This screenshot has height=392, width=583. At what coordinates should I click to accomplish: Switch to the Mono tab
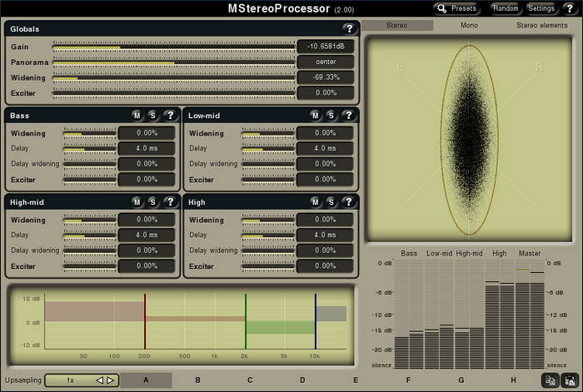[x=469, y=26]
